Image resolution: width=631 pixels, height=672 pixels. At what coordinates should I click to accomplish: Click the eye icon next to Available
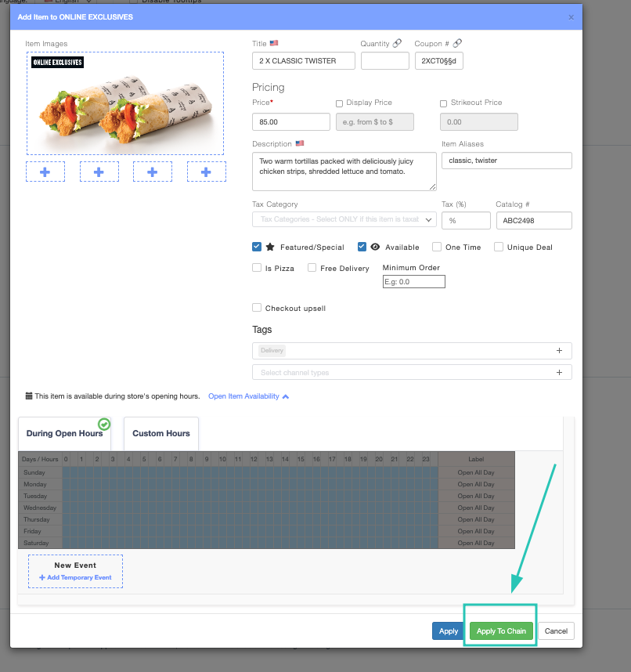375,247
